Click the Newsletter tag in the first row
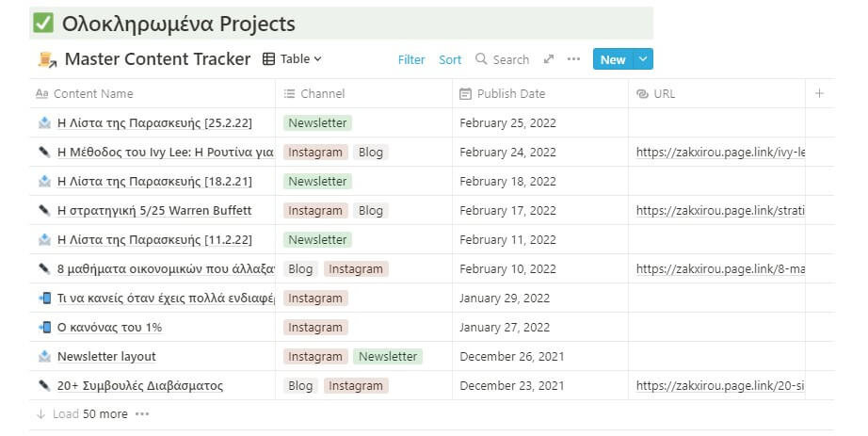 click(x=317, y=123)
